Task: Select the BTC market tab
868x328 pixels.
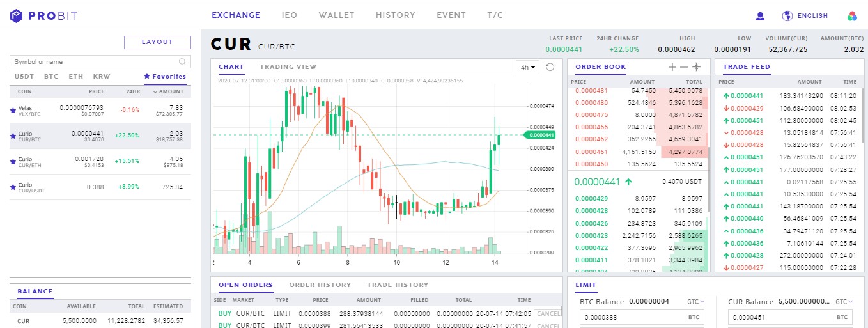Action: (51, 76)
